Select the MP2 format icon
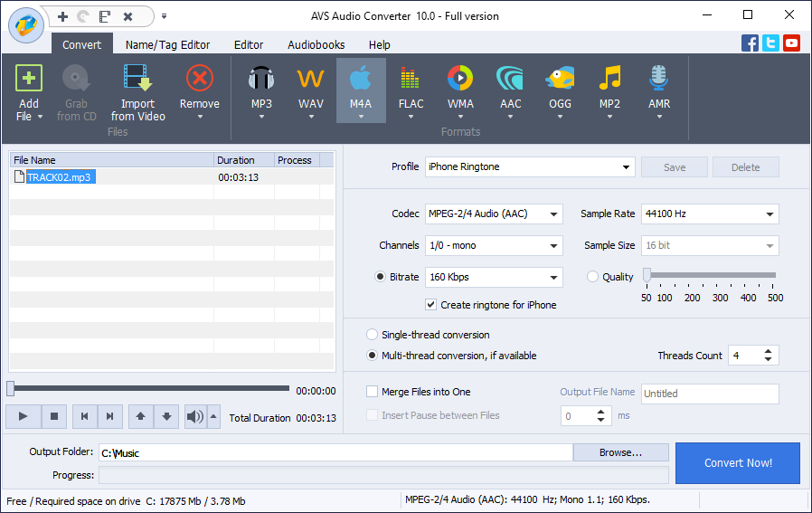812x513 pixels. click(x=609, y=78)
